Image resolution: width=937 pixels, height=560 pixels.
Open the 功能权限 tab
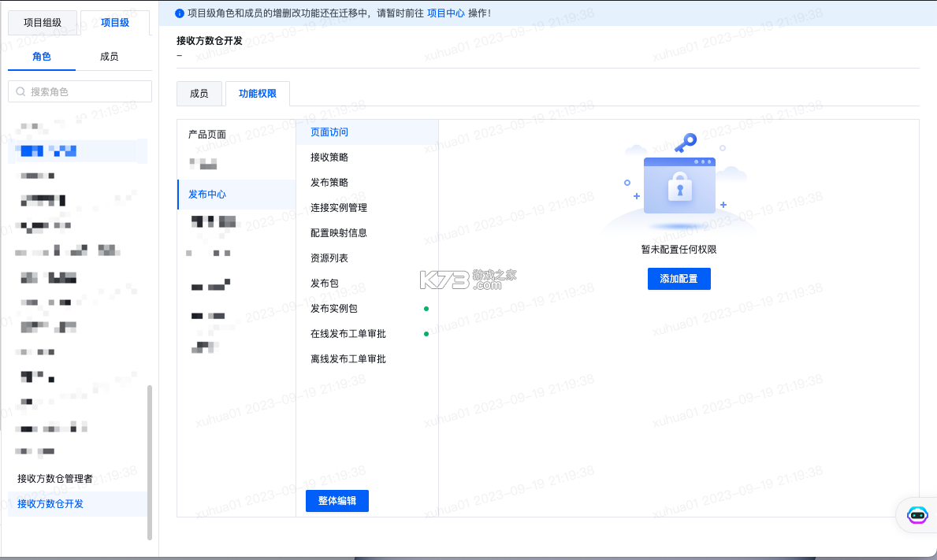(258, 94)
